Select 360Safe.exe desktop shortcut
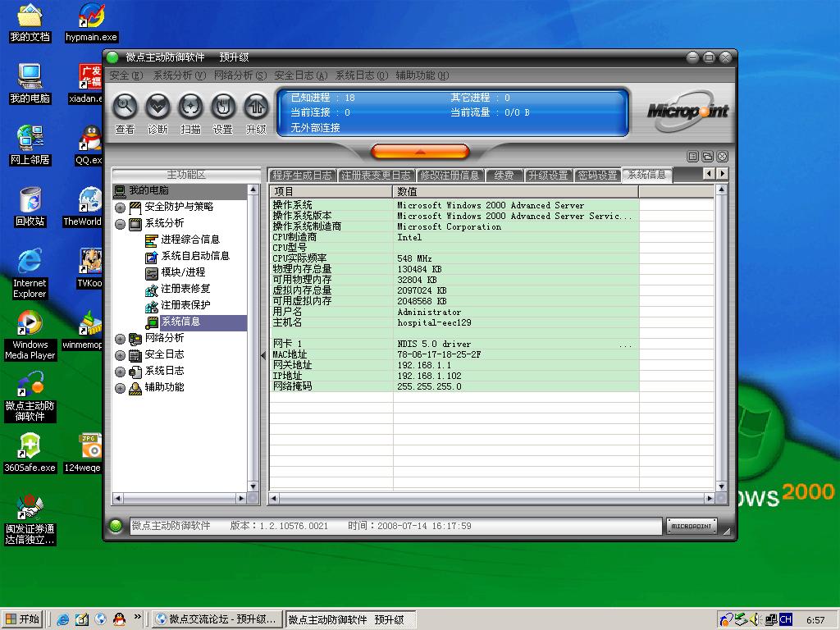840x630 pixels. 30,454
